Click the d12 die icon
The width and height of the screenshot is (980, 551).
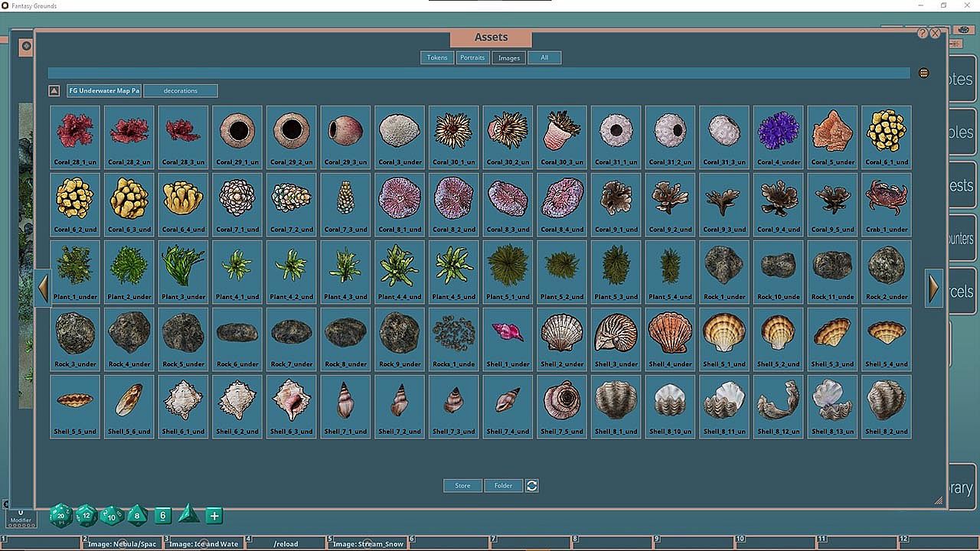[x=86, y=515]
